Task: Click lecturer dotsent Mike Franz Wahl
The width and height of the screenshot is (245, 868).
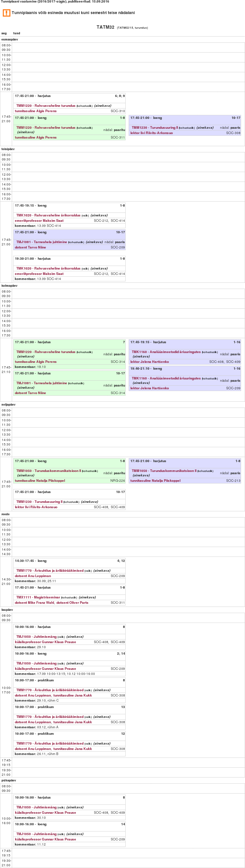Action: click(x=34, y=602)
